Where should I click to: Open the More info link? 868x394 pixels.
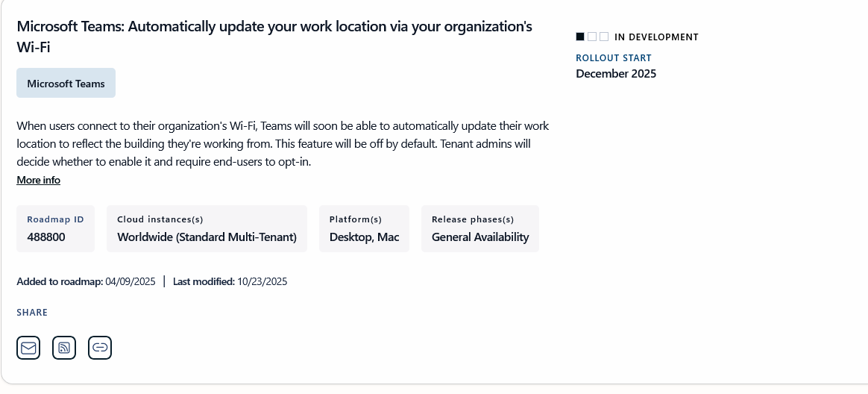tap(38, 181)
